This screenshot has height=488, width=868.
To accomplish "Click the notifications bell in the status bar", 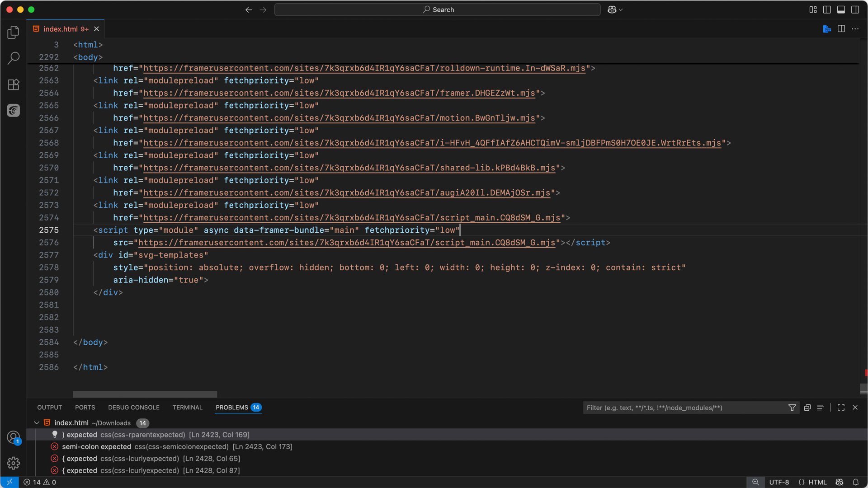I will click(855, 482).
